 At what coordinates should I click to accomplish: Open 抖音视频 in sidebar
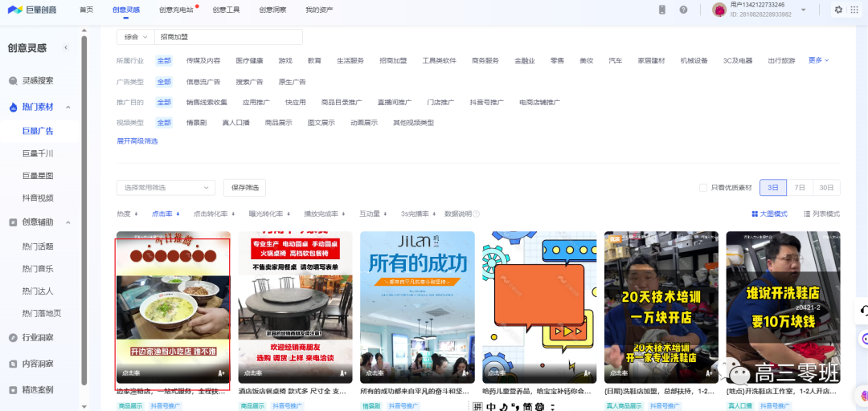[x=38, y=198]
